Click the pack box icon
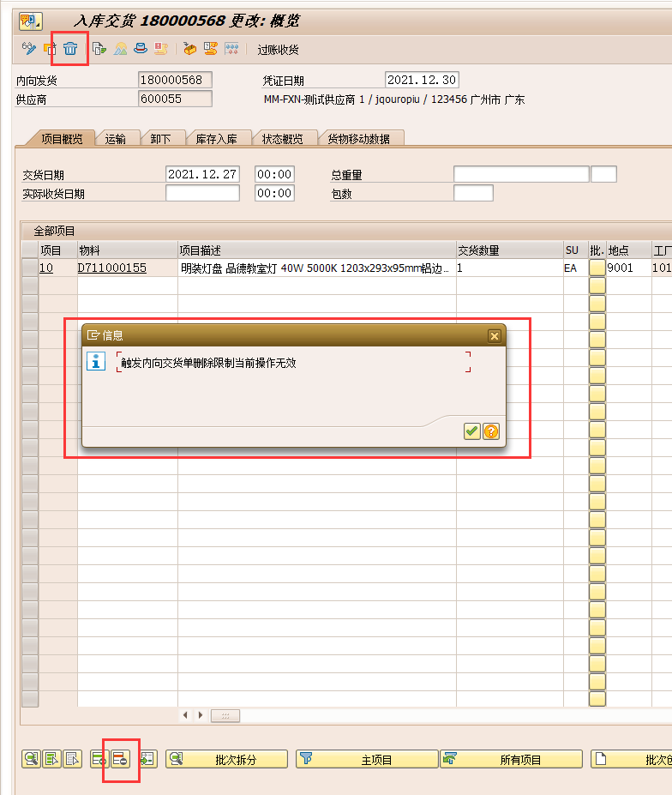 (190, 49)
